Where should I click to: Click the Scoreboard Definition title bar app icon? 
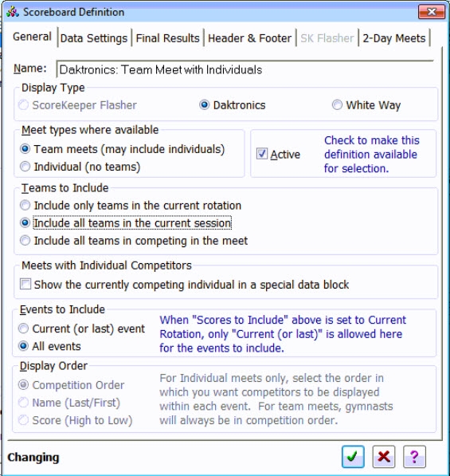click(13, 12)
